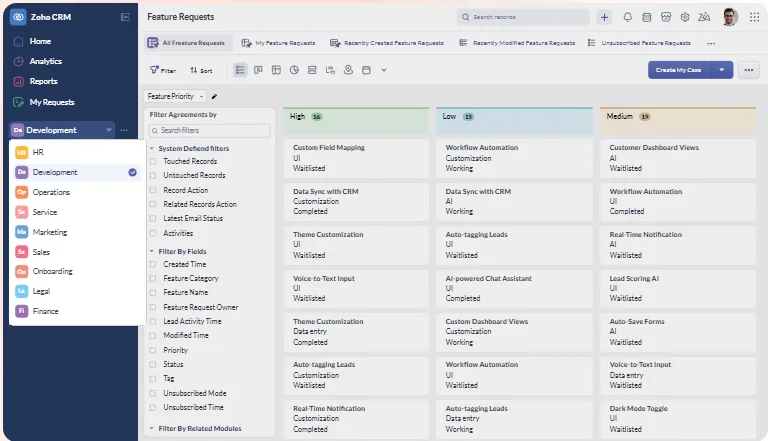Open the Analytics sidebar item
Image resolution: width=768 pixels, height=441 pixels.
pos(45,61)
